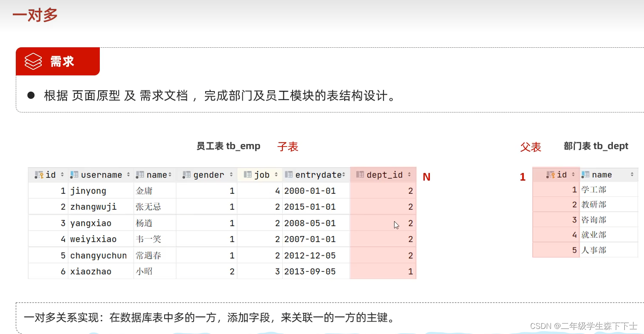
Task: Click the column icon beside dept_id header
Action: click(360, 174)
